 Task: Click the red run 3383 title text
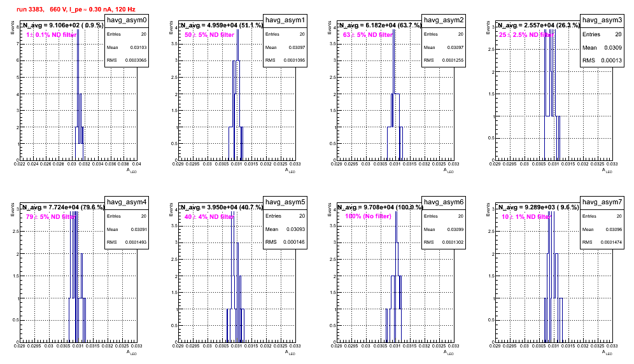(x=76, y=10)
